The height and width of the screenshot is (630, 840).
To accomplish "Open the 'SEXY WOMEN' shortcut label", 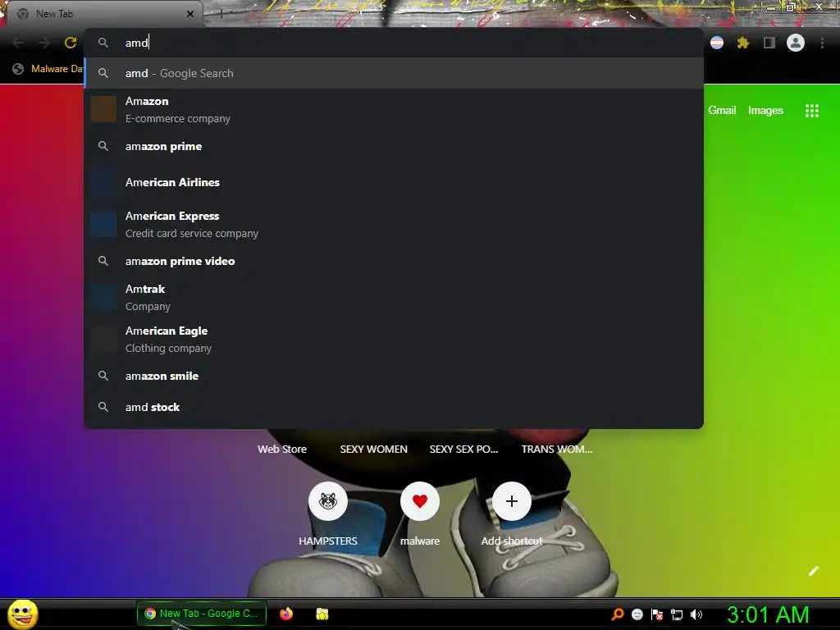I will (373, 449).
